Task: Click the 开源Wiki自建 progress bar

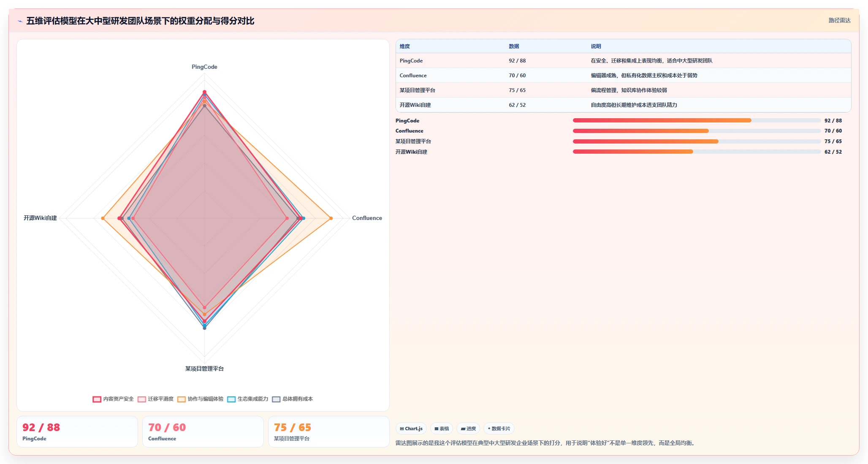Action: point(697,152)
